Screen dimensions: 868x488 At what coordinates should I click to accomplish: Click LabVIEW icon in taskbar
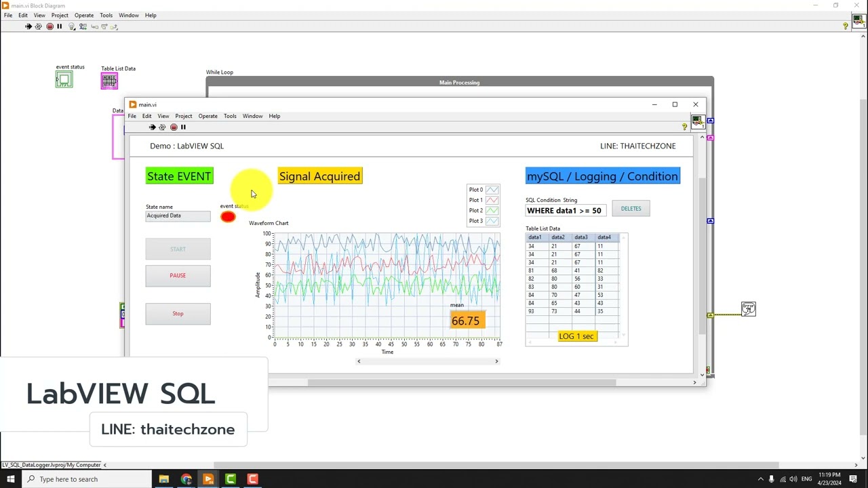(x=208, y=479)
